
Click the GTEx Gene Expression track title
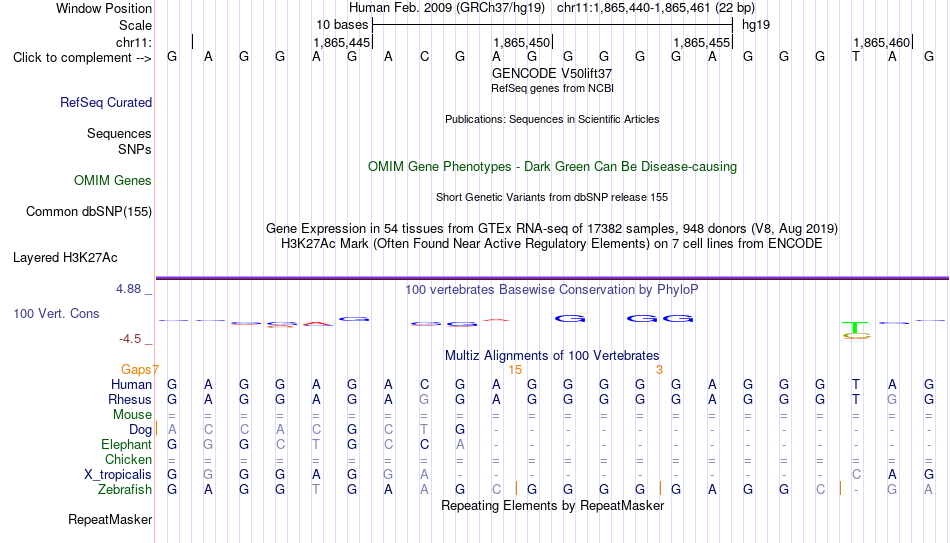pyautogui.click(x=552, y=228)
